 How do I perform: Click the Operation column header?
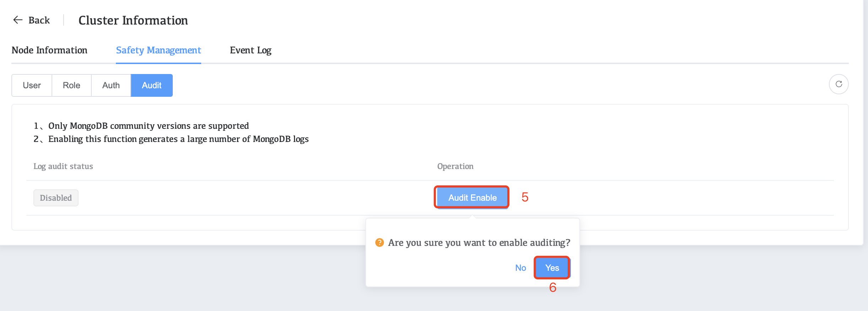(455, 166)
